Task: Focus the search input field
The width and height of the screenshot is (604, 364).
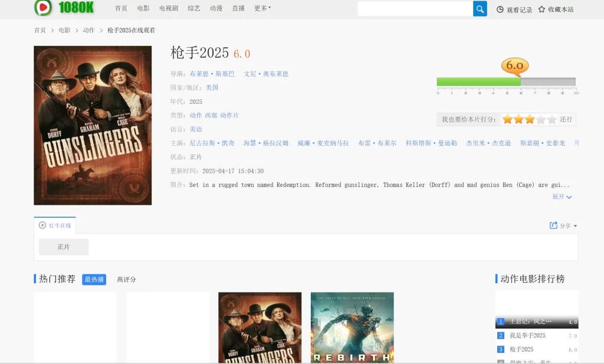Action: point(415,9)
